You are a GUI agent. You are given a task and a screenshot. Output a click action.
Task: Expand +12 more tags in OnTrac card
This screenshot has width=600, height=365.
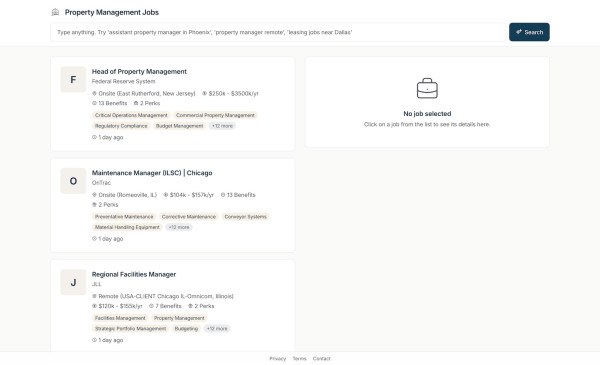[x=179, y=227]
